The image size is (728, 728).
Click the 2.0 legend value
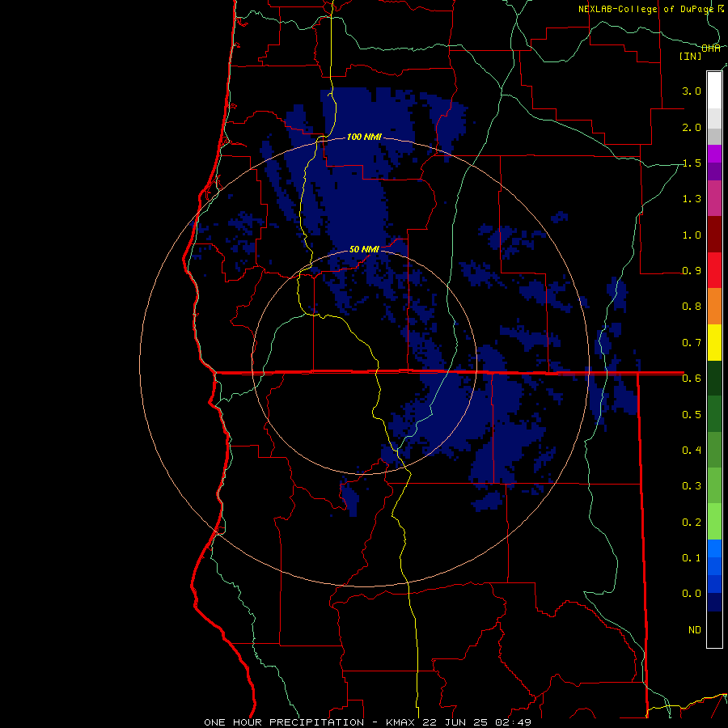point(692,127)
